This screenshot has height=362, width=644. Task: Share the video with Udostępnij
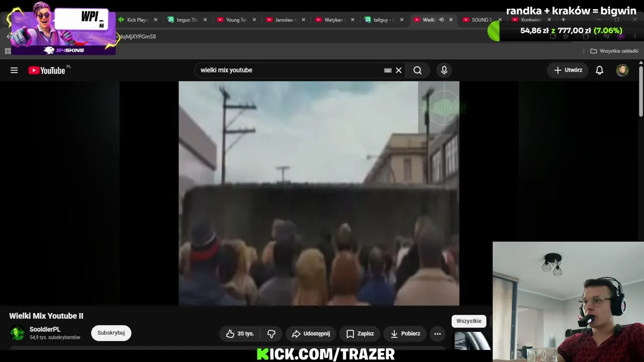(311, 333)
